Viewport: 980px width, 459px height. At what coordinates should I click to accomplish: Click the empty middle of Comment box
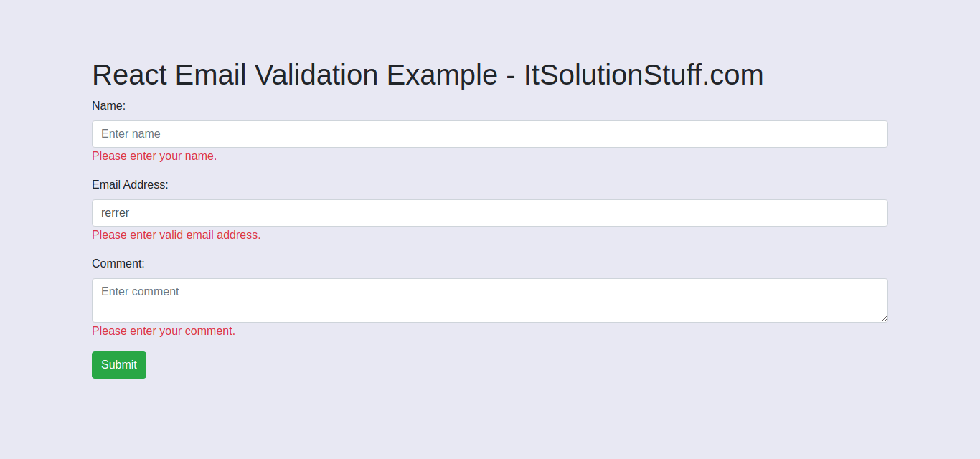[x=489, y=305]
